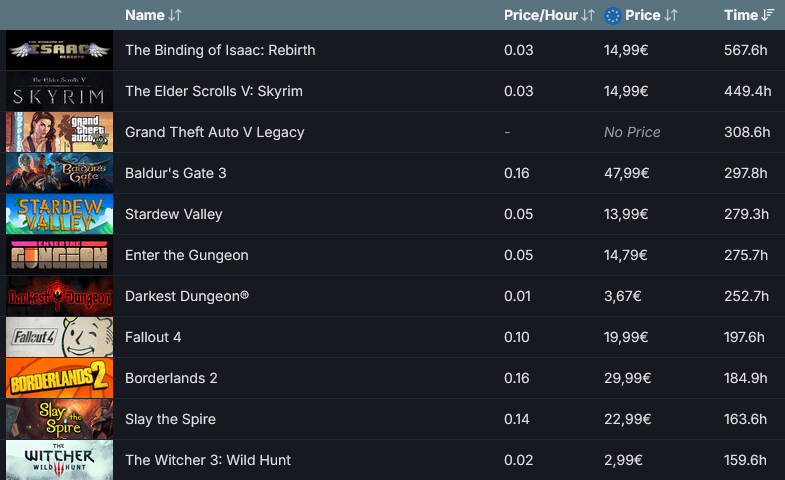This screenshot has width=785, height=480.
Task: Click the Price column sort arrows
Action: click(671, 16)
